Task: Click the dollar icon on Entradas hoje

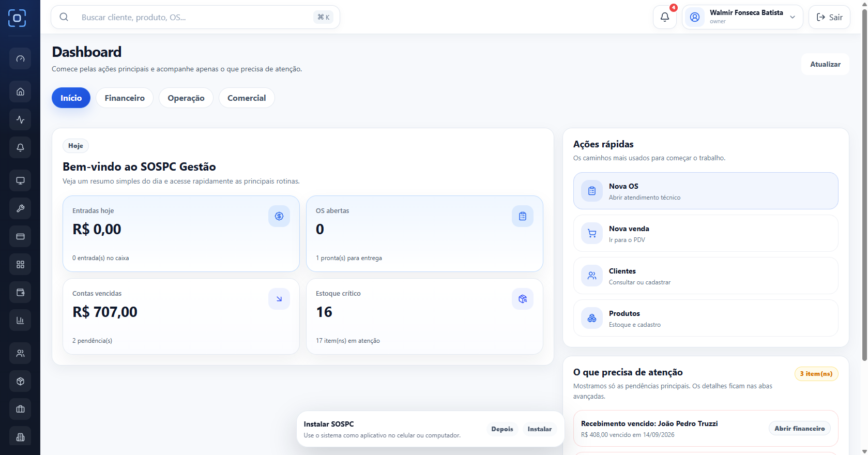Action: [279, 216]
